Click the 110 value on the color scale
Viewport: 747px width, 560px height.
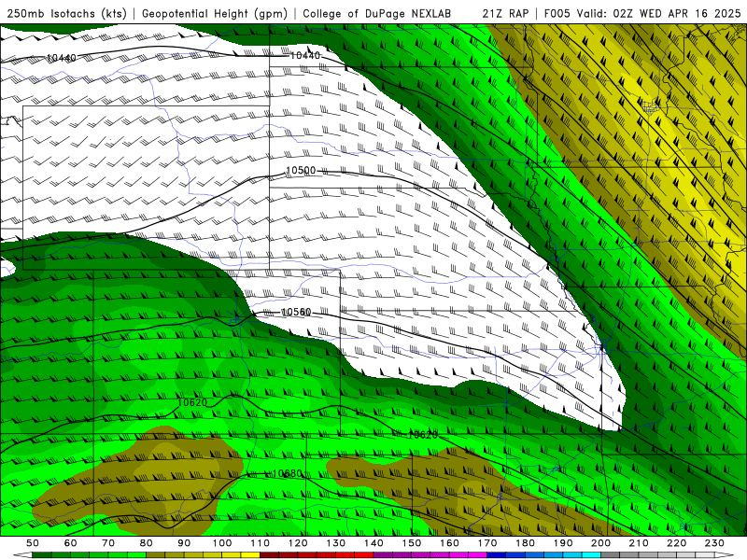pos(261,543)
